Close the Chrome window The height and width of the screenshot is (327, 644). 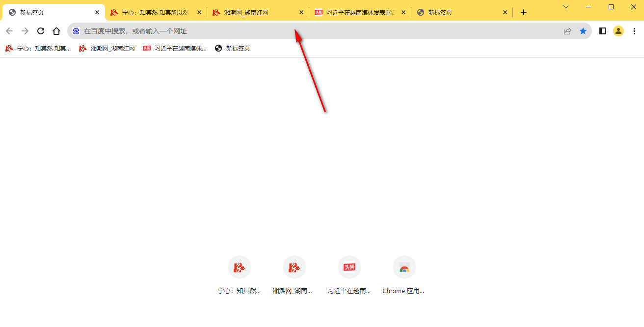(633, 7)
